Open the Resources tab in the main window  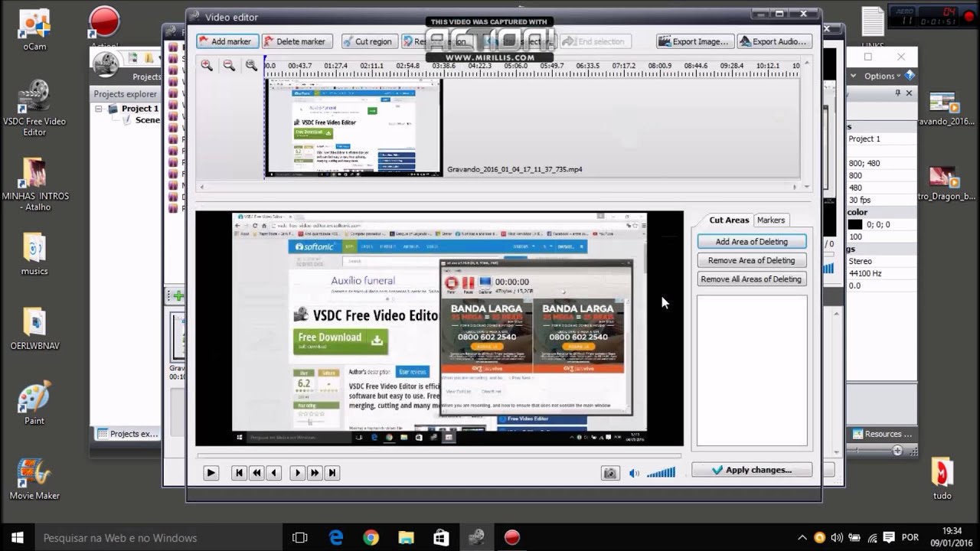(x=883, y=434)
